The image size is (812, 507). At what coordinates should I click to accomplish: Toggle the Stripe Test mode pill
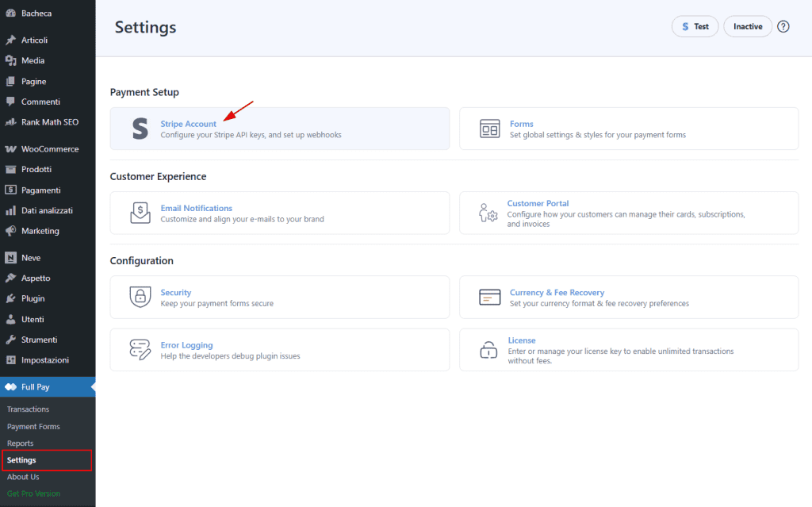tap(695, 26)
